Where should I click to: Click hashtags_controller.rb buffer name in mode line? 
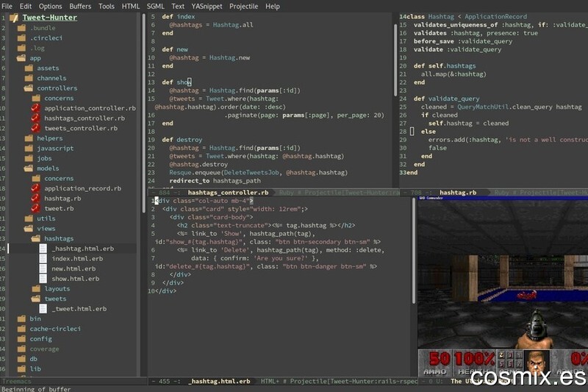[x=228, y=193]
